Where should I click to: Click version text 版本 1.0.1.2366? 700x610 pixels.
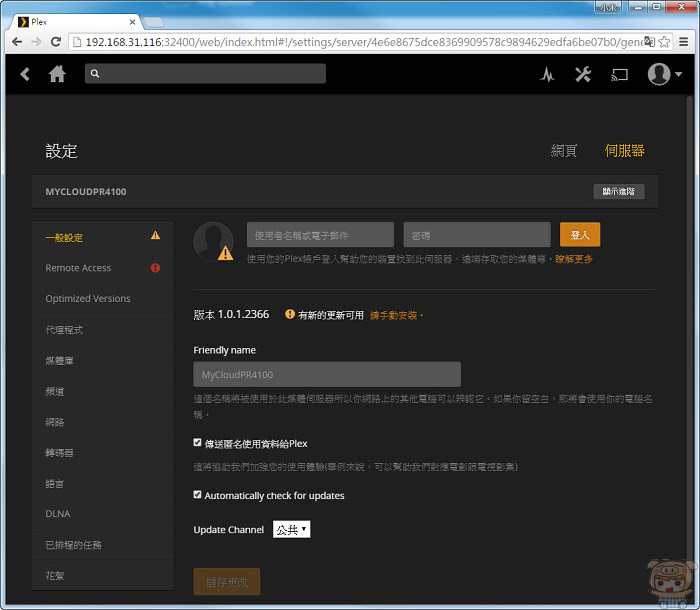click(x=231, y=314)
